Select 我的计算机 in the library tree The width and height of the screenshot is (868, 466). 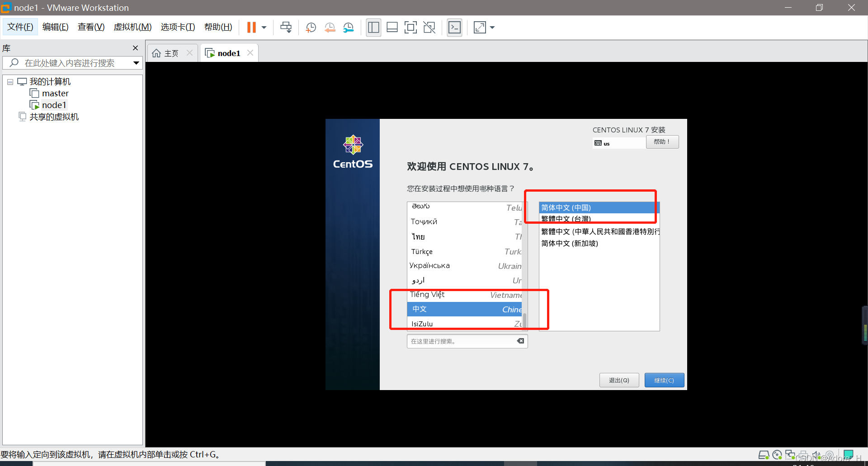point(50,82)
